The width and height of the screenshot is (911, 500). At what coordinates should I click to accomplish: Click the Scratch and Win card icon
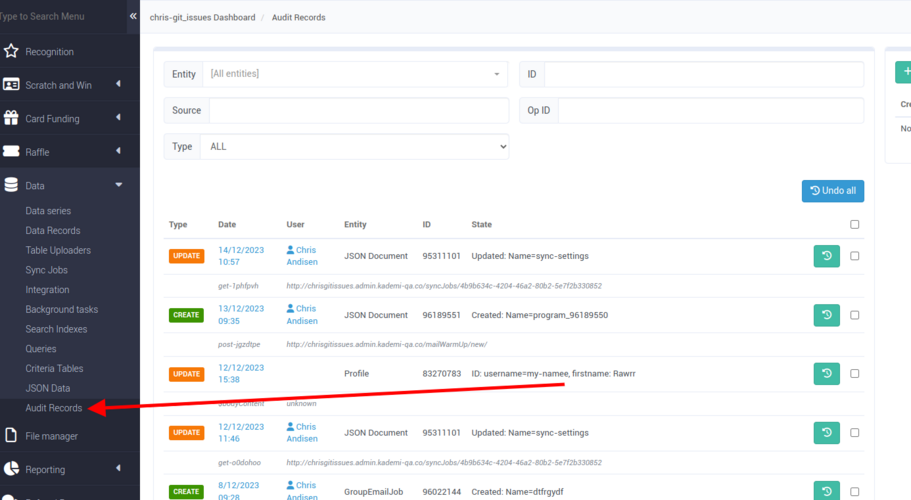(x=11, y=85)
